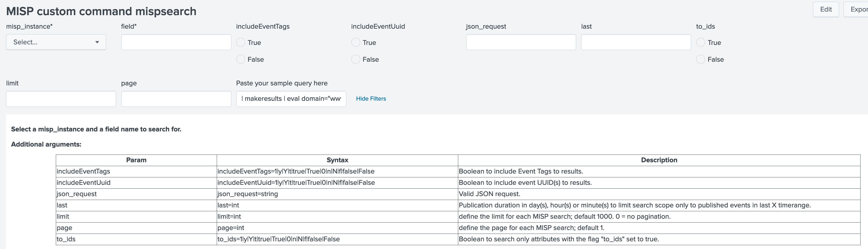Click 'Select a misp_instance and a field name' text

click(96, 129)
